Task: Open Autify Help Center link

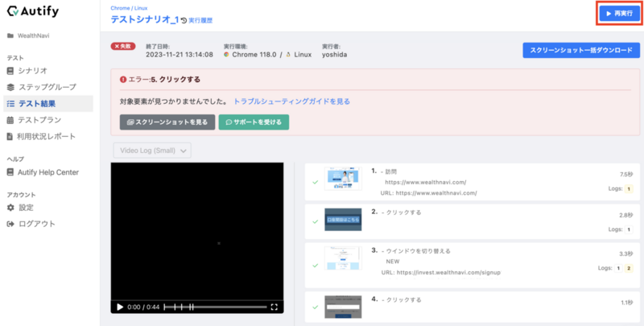Action: (x=43, y=172)
